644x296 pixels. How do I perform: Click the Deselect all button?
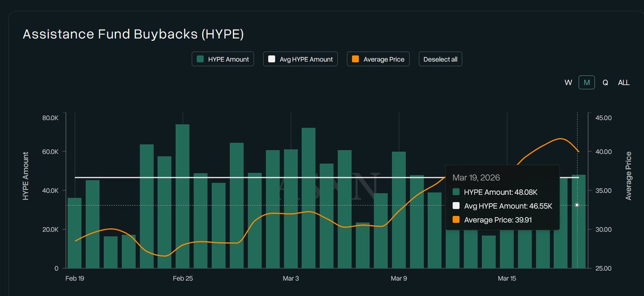[x=440, y=59]
